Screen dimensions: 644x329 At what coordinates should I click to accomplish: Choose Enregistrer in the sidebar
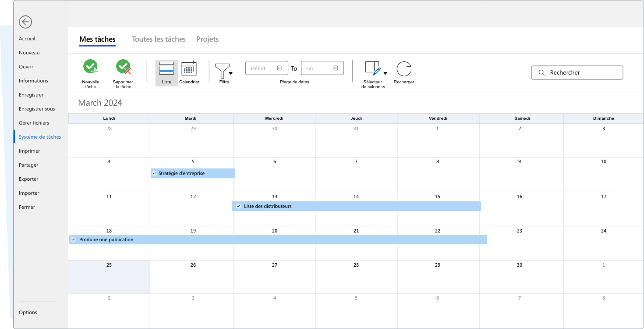click(x=31, y=95)
